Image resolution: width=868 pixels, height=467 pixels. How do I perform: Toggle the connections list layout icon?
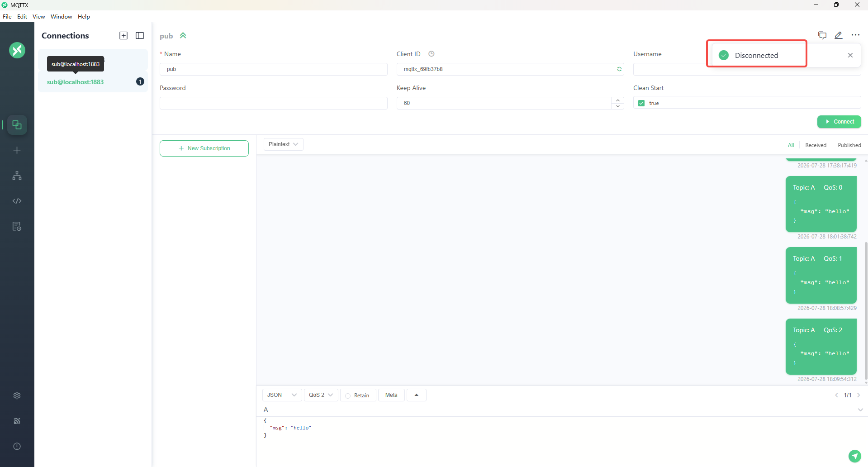(x=140, y=36)
